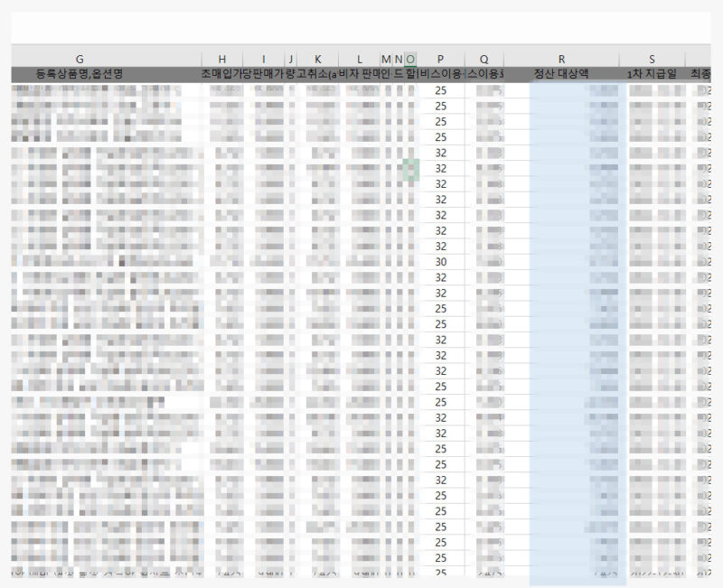
Task: Select column Q header
Action: point(484,59)
